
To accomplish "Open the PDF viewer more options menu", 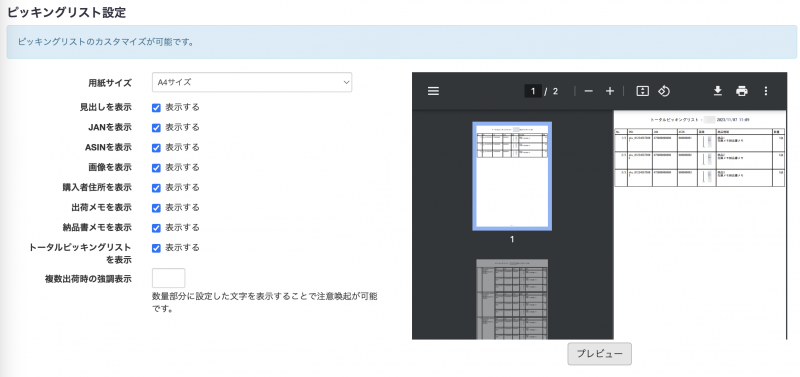I will 765,91.
